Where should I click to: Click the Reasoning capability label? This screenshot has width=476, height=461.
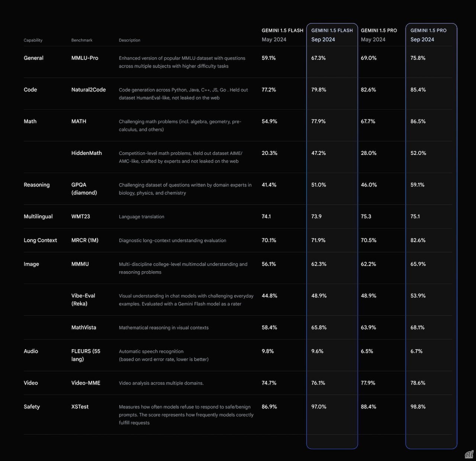click(x=36, y=185)
